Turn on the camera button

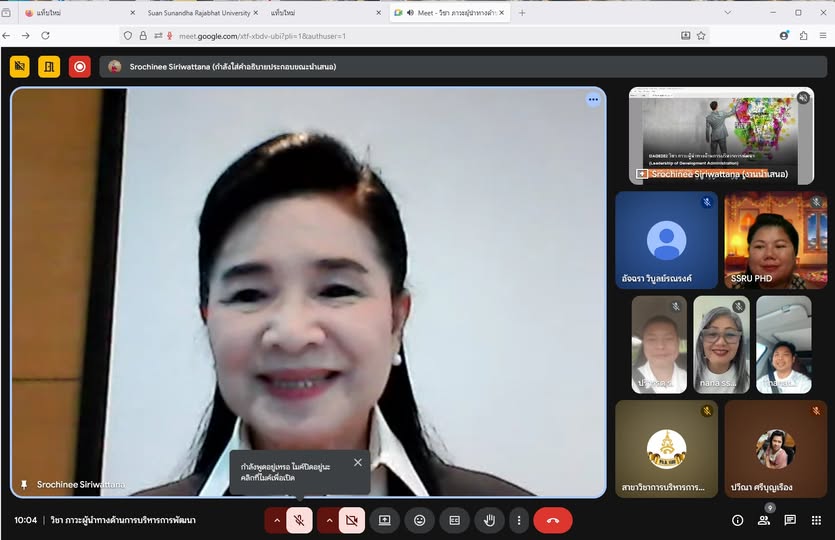(x=351, y=520)
